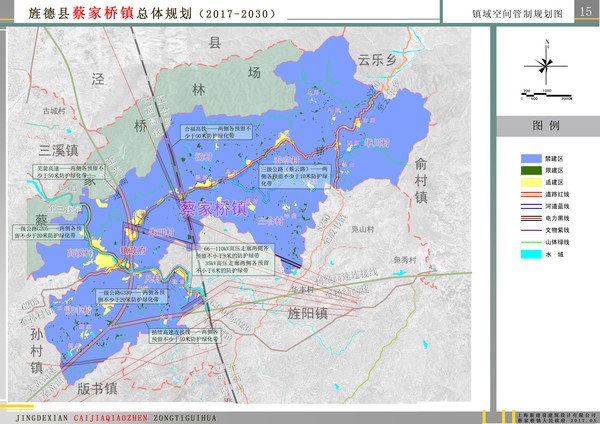The height and width of the screenshot is (424, 600).
Task: Click the 云乐乡 label
Action: pyautogui.click(x=377, y=60)
